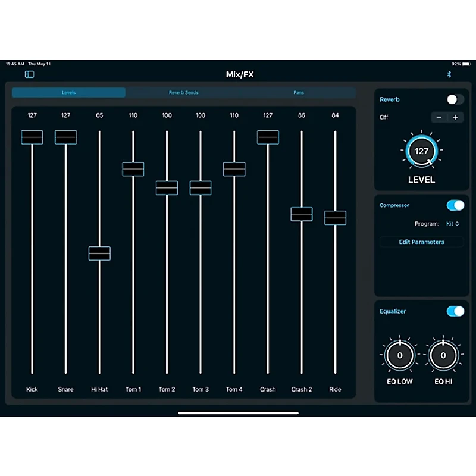476x476 pixels.
Task: Switch to the Reverb Sends tab
Action: [x=183, y=93]
